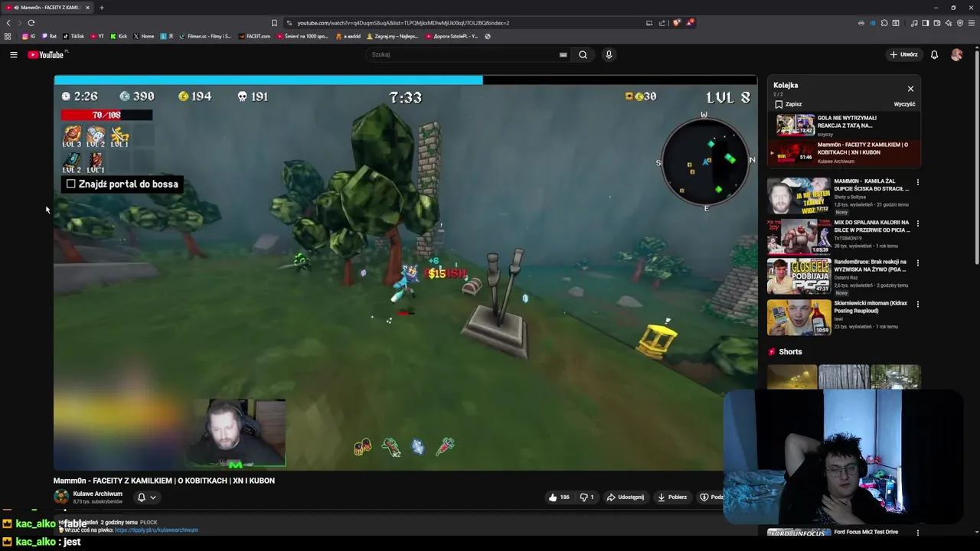Seek in the blue video progress bar

[x=405, y=80]
